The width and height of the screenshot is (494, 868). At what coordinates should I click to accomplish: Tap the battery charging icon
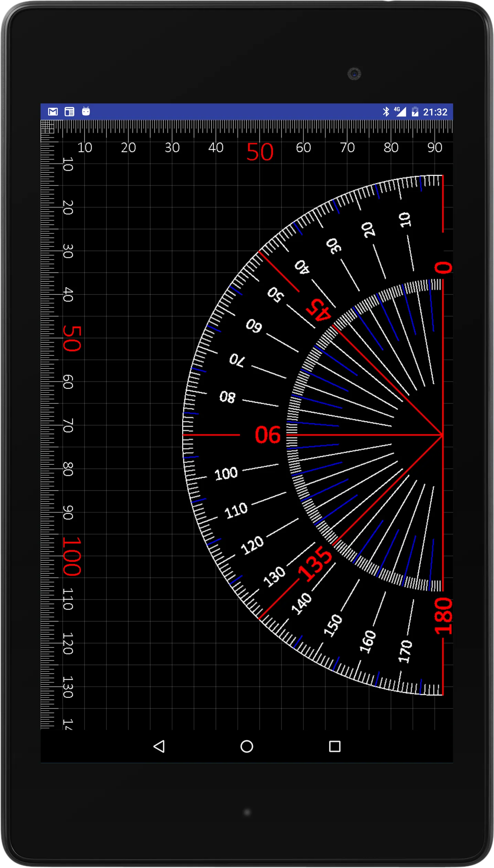click(415, 112)
